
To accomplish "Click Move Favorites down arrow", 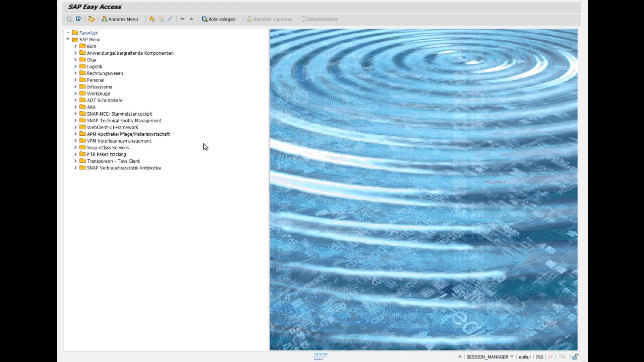I will (182, 19).
